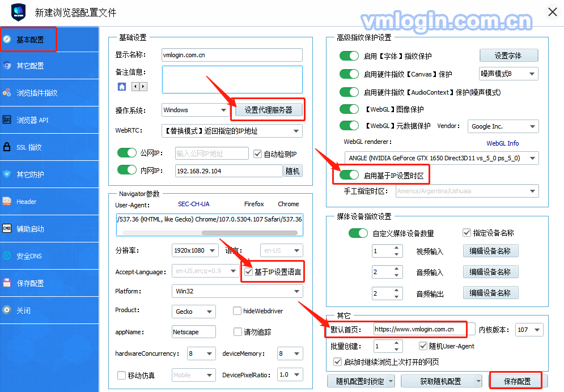Image resolution: width=564 pixels, height=392 pixels.
Task: Click the 随机 button for 内网IP
Action: coord(292,171)
